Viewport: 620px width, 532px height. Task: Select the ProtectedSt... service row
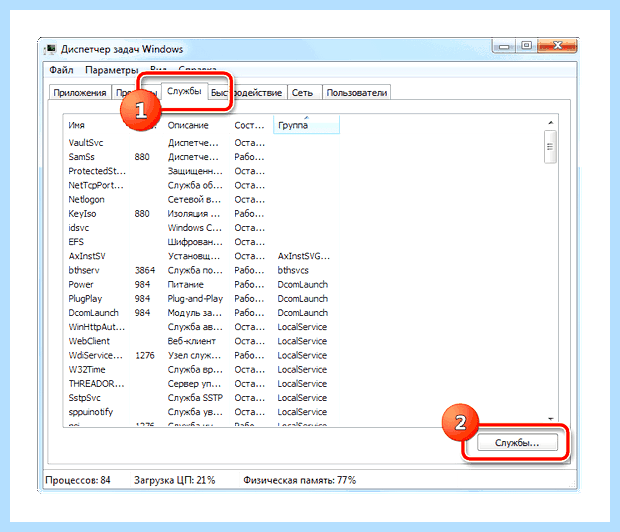tap(97, 171)
